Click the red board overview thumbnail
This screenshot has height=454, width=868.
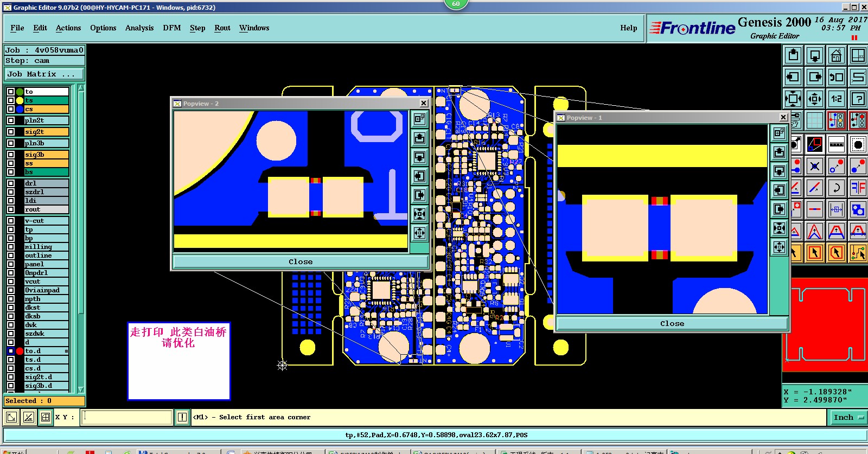tap(825, 324)
